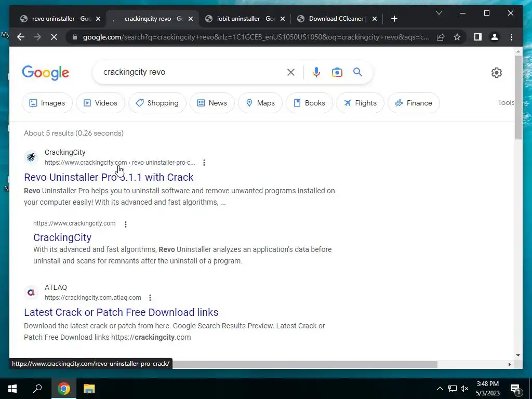Filter results by Videos
532x399 pixels.
click(x=100, y=103)
